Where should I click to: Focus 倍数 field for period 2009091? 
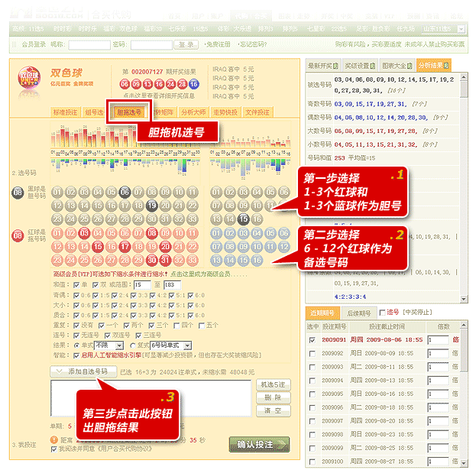click(x=438, y=340)
